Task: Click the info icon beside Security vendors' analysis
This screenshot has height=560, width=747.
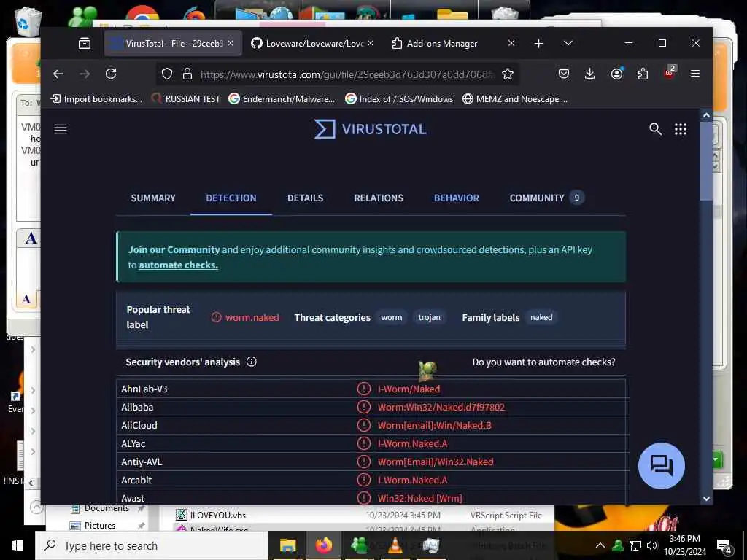Action: click(252, 362)
